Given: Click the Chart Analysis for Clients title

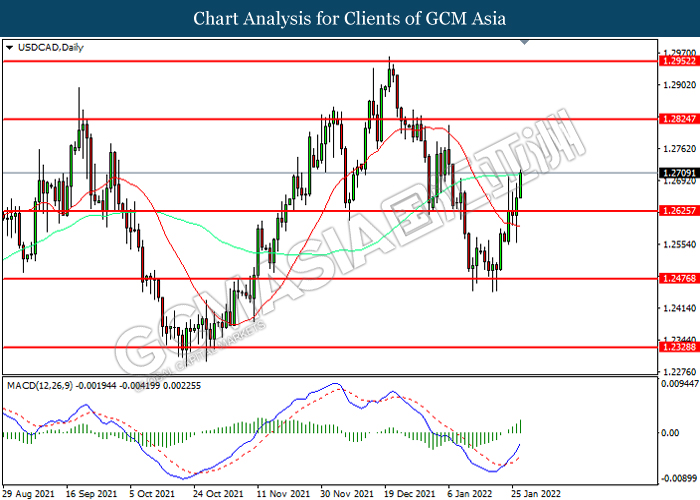Looking at the screenshot, I should coord(350,18).
